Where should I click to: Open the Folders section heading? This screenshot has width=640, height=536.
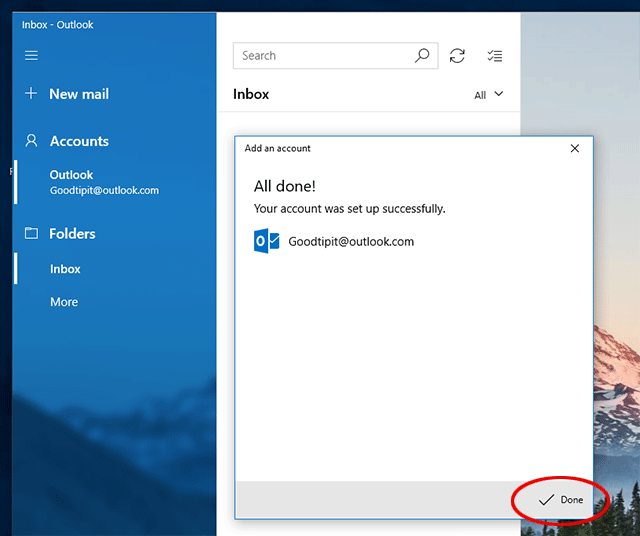72,234
